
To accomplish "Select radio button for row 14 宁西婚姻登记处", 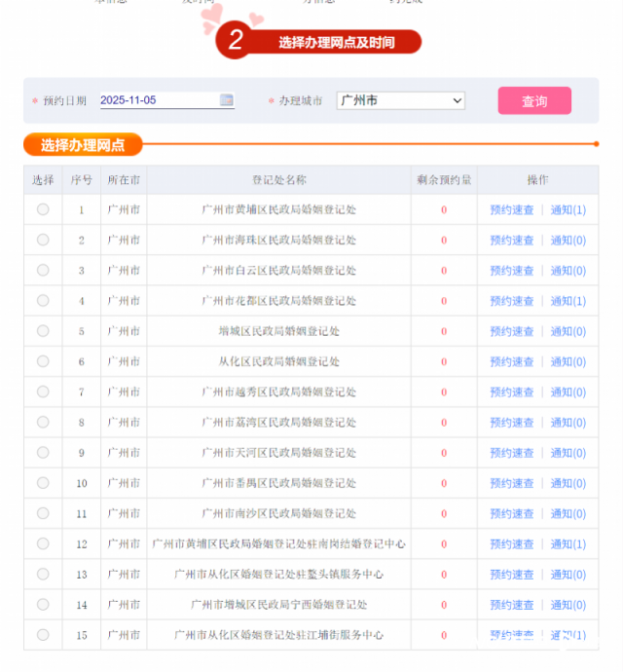I will [x=43, y=604].
